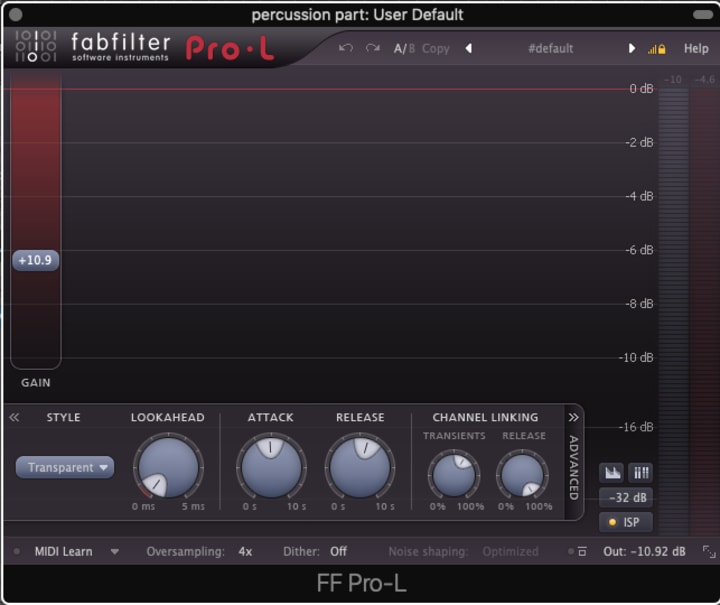
Task: Click MIDI Learn button
Action: [63, 551]
